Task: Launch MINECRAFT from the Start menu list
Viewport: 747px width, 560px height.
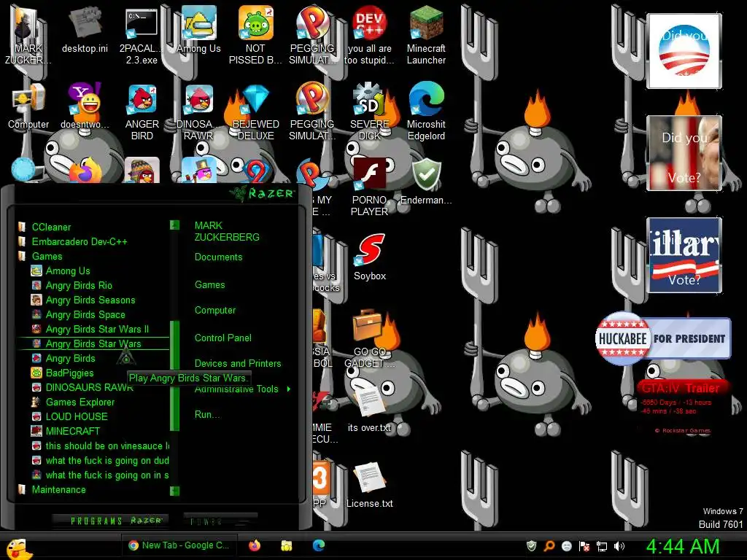Action: [x=72, y=432]
